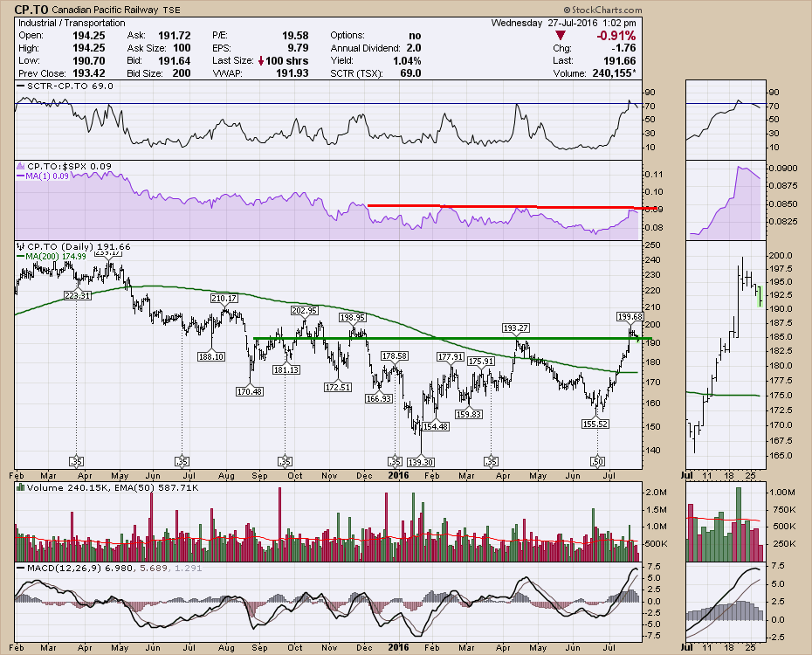This screenshot has height=655, width=812.
Task: Click the Open value 194.25
Action: coord(88,36)
